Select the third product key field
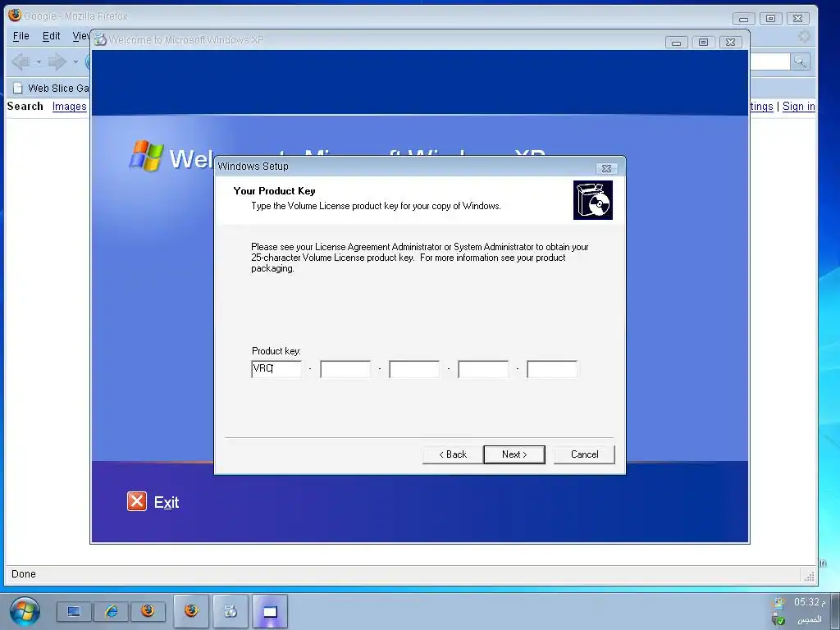Image resolution: width=840 pixels, height=630 pixels. [414, 368]
